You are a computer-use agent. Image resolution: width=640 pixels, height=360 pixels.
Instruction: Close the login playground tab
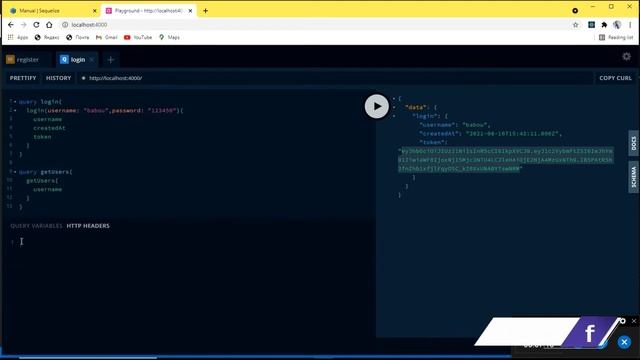pos(92,60)
